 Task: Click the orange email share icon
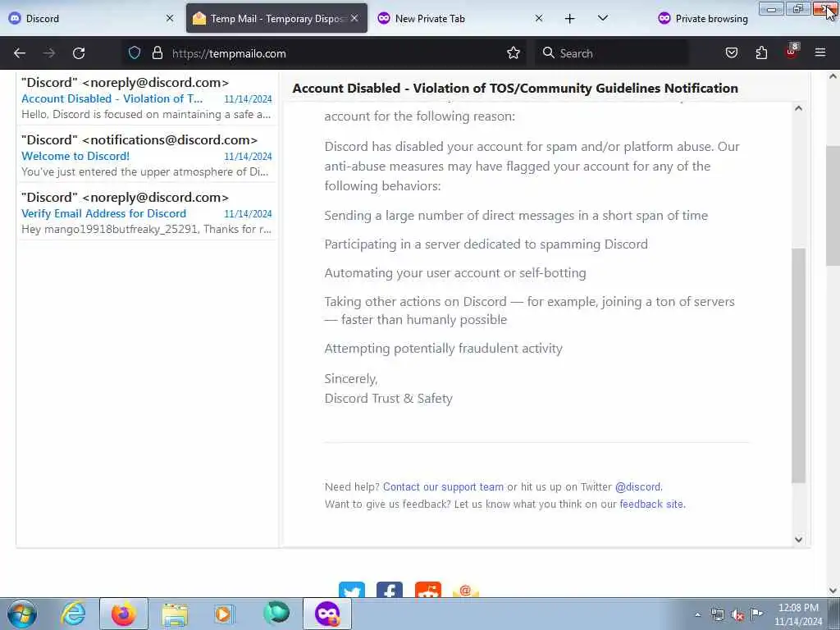click(x=466, y=590)
